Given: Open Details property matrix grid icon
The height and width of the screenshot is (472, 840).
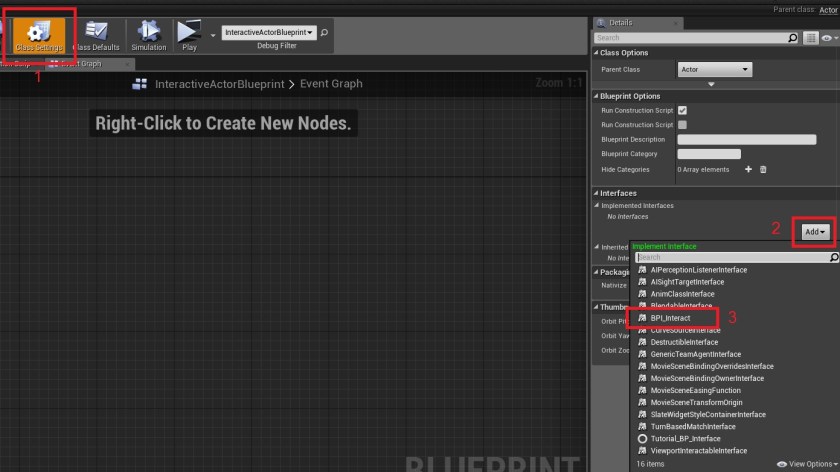Looking at the screenshot, I should (809, 38).
